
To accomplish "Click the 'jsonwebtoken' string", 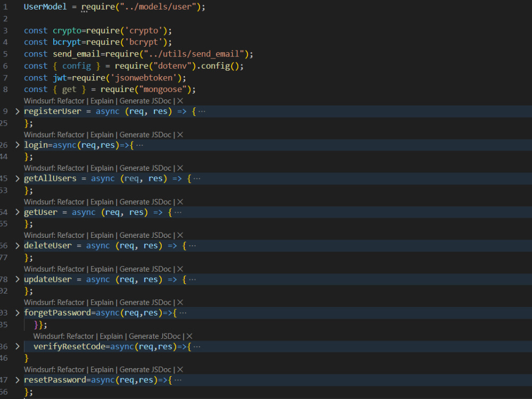I will (144, 78).
